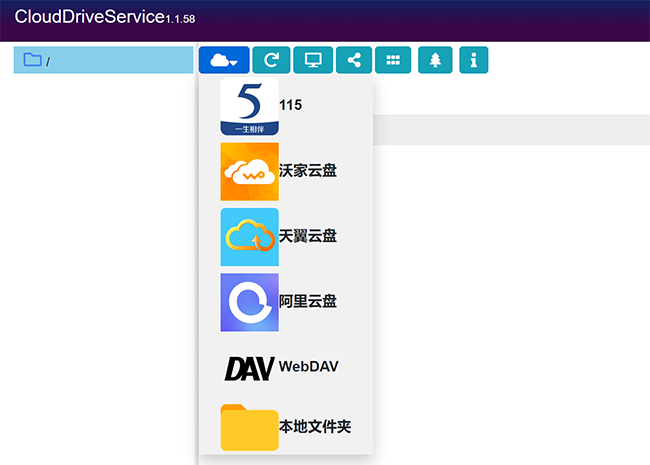The width and height of the screenshot is (650, 465).
Task: Click the refresh toolbar icon
Action: pyautogui.click(x=271, y=60)
